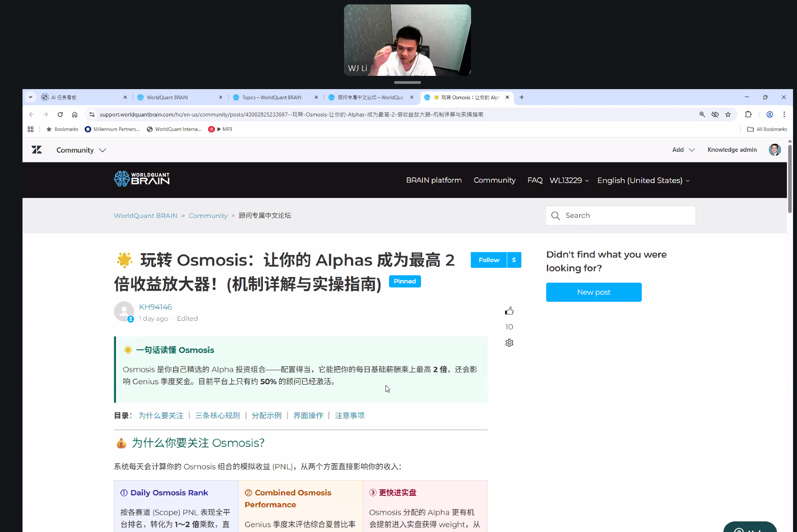Click the browser address bar URL
This screenshot has width=797, height=532.
tap(291, 114)
